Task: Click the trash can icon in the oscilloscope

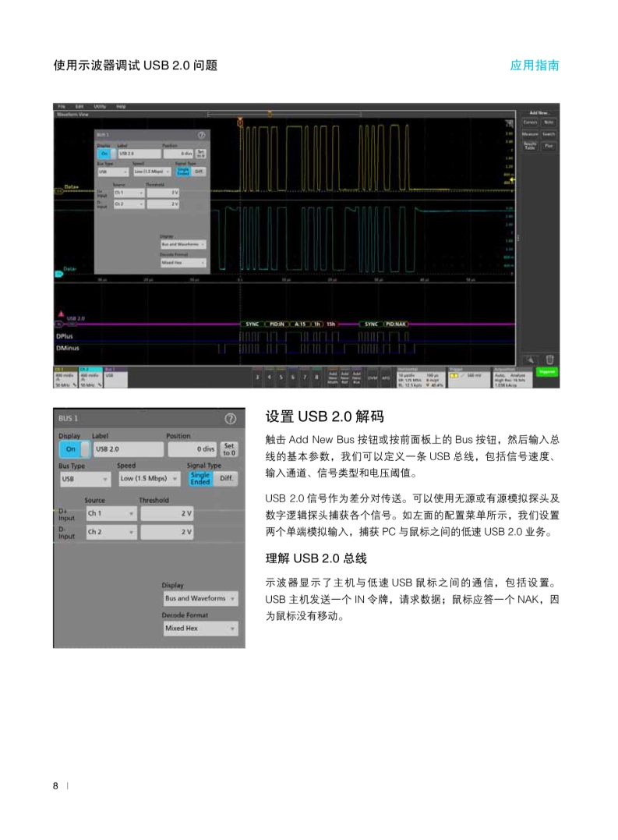Action: click(549, 359)
